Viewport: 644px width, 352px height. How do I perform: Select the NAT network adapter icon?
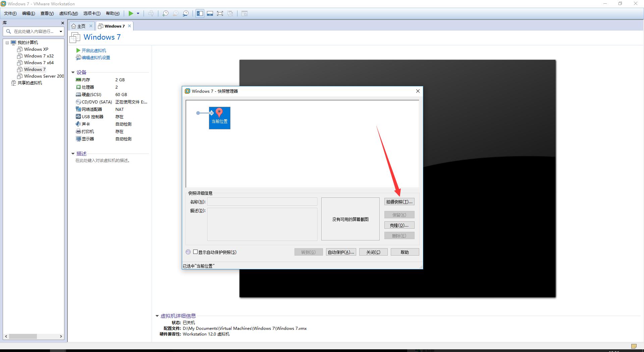(x=78, y=109)
